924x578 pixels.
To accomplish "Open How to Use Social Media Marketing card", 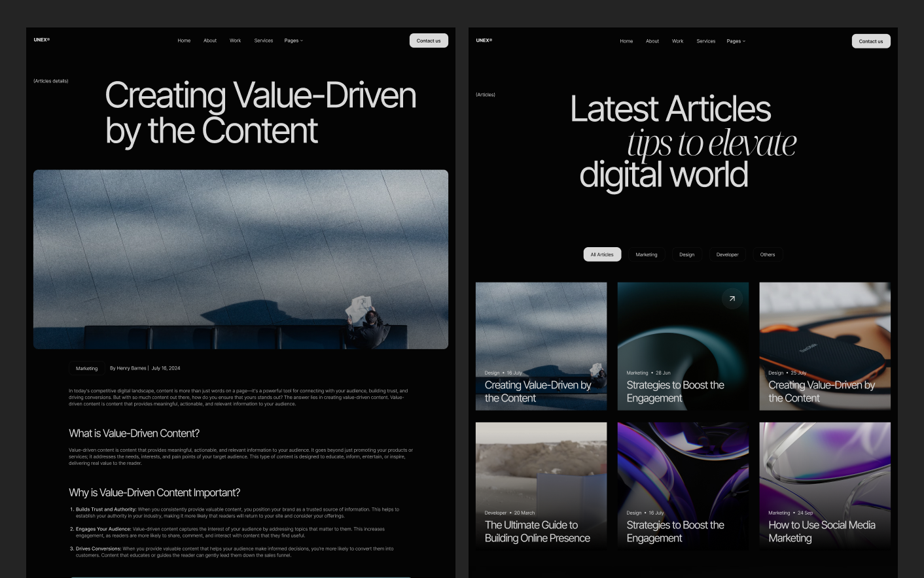I will pos(825,486).
